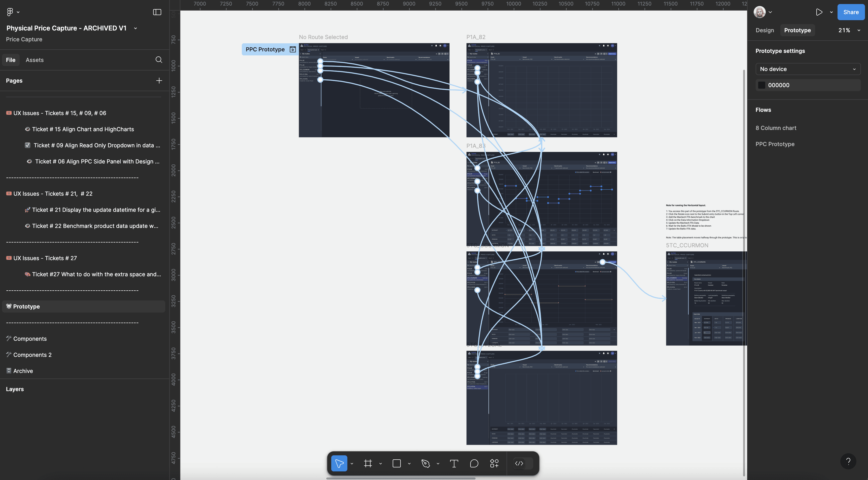Open the Actions components tool
The height and width of the screenshot is (480, 868).
pyautogui.click(x=494, y=463)
